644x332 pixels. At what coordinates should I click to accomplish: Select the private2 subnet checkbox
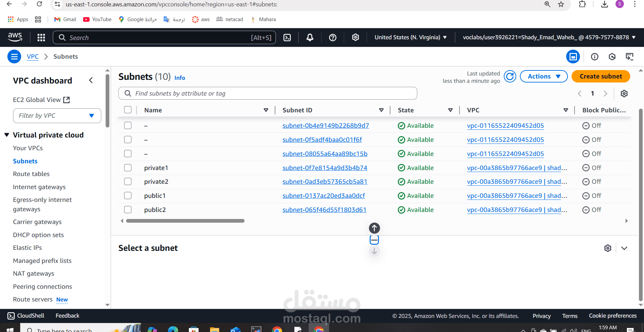(x=128, y=181)
